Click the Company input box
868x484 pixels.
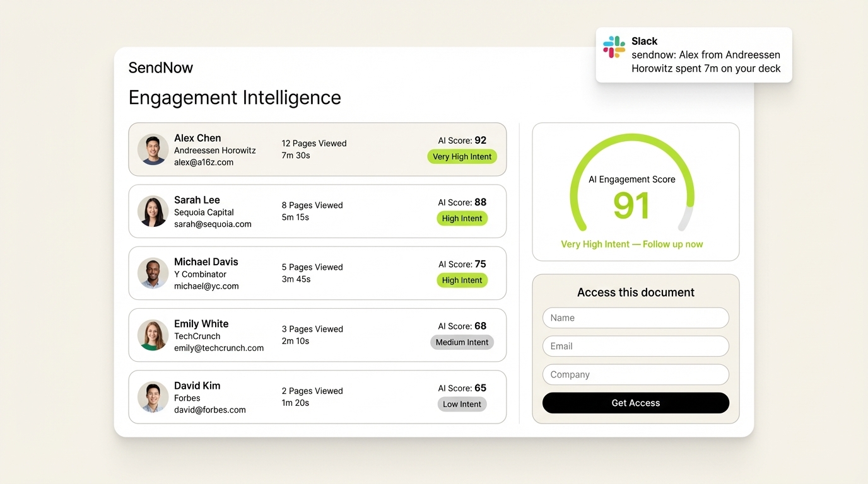coord(635,374)
